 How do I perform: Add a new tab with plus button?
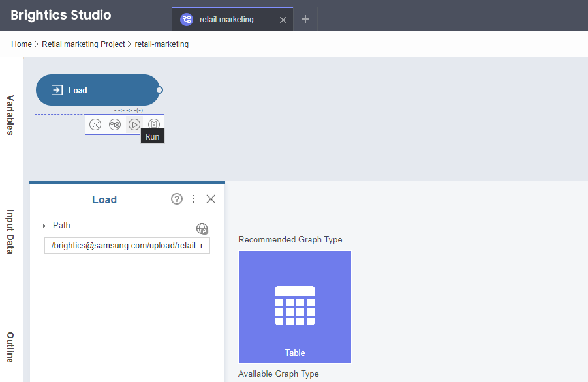pyautogui.click(x=305, y=19)
